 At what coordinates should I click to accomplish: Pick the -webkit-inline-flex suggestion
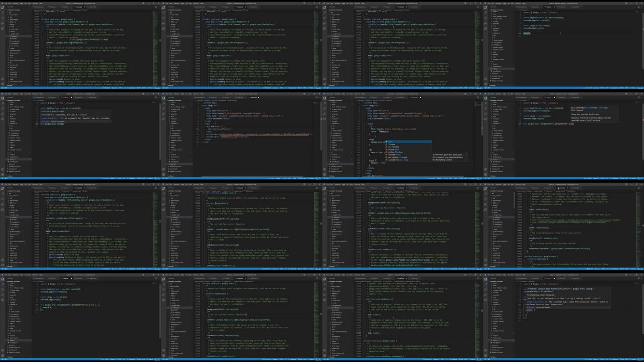pos(408,160)
